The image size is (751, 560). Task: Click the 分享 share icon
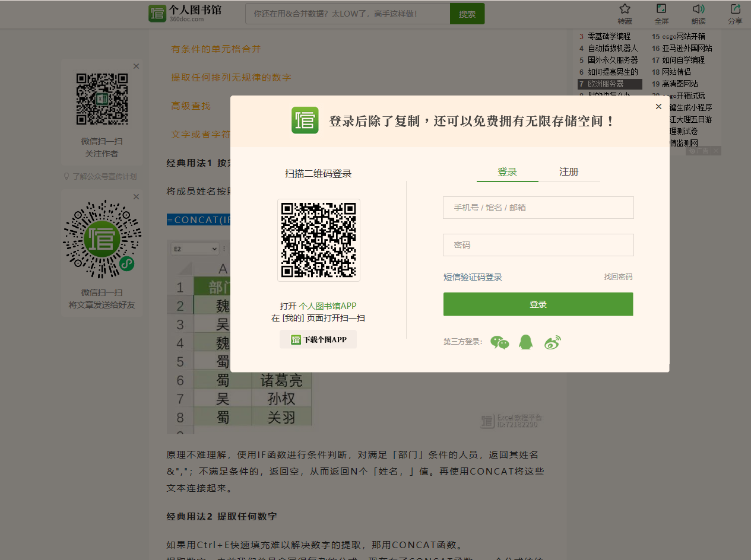coord(735,9)
